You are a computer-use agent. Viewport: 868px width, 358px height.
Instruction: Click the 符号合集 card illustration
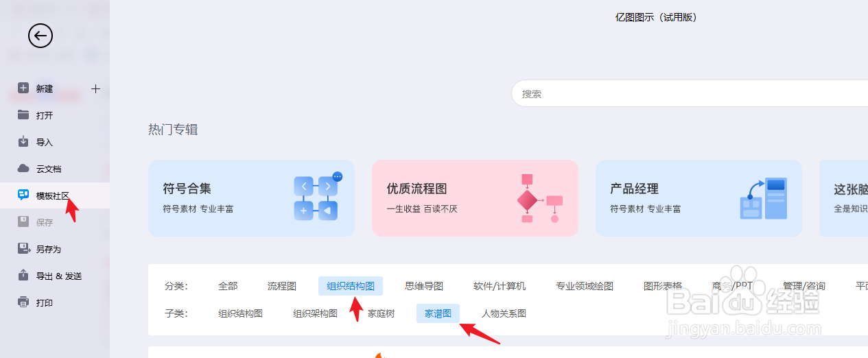point(318,196)
